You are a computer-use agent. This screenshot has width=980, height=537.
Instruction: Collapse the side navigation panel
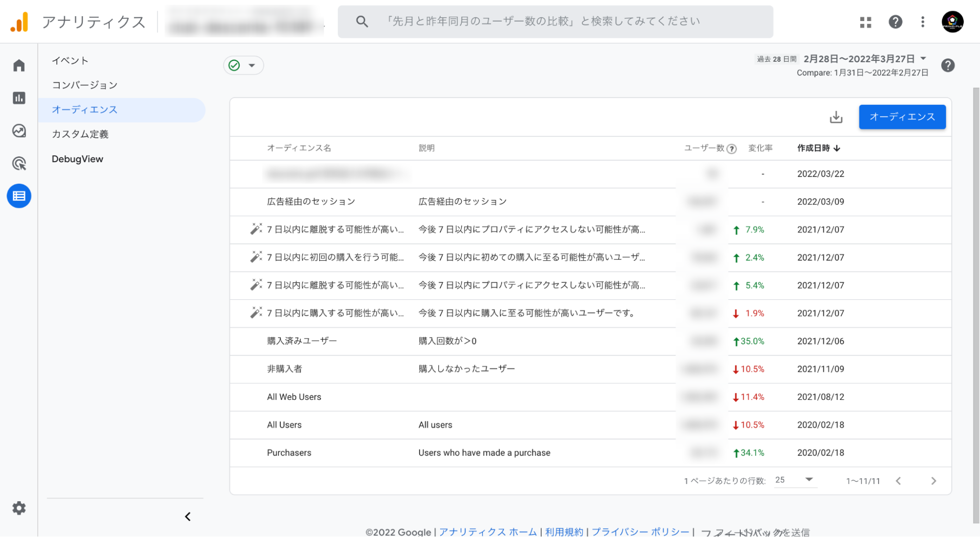(x=188, y=517)
